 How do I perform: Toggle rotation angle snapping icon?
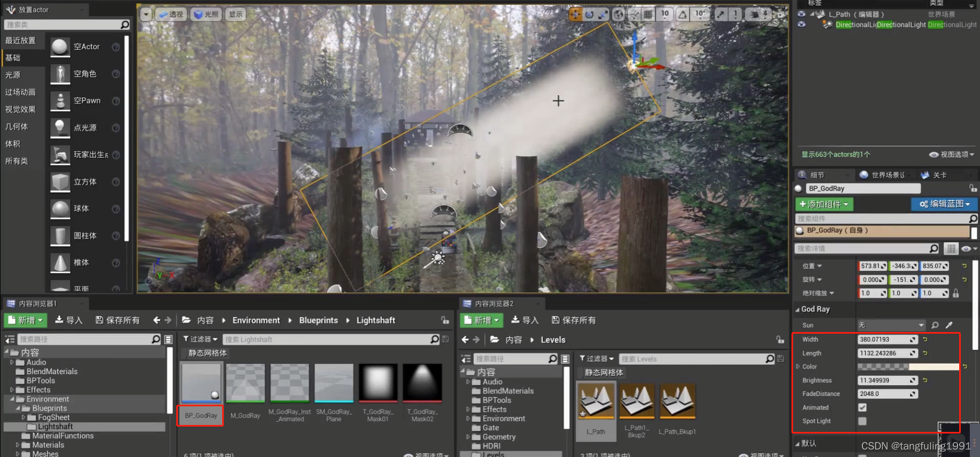pos(683,14)
